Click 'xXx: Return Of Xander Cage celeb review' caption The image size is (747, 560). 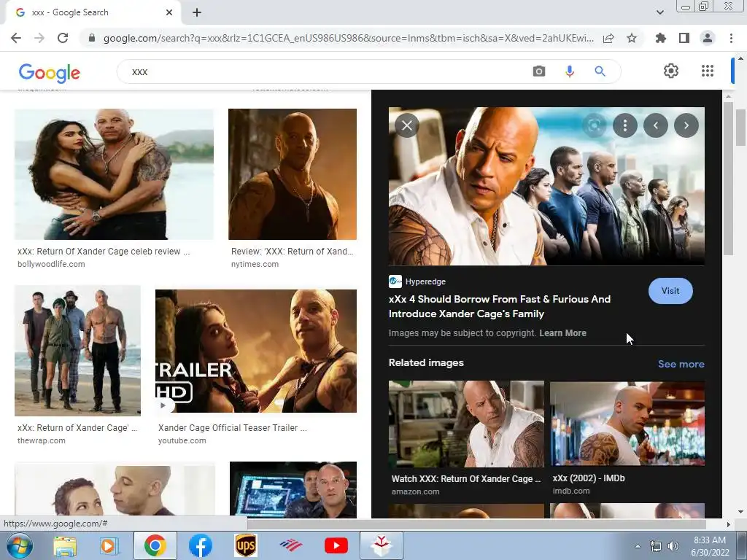(104, 252)
